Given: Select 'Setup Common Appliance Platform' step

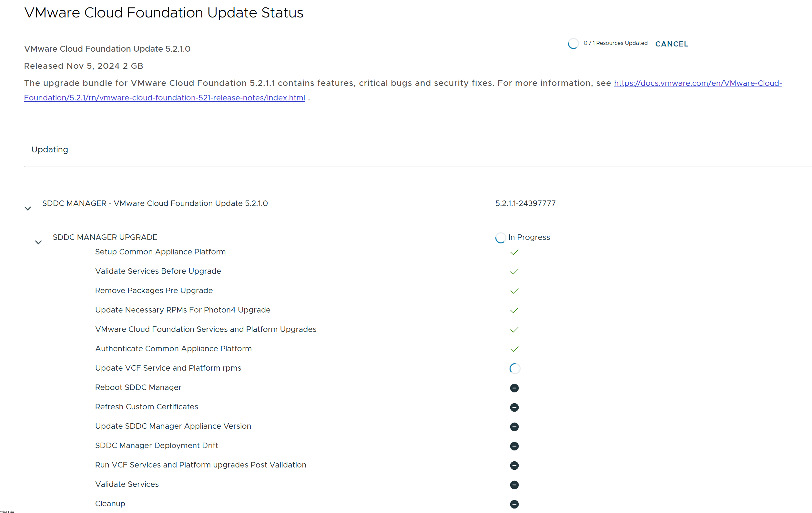Looking at the screenshot, I should [x=160, y=252].
